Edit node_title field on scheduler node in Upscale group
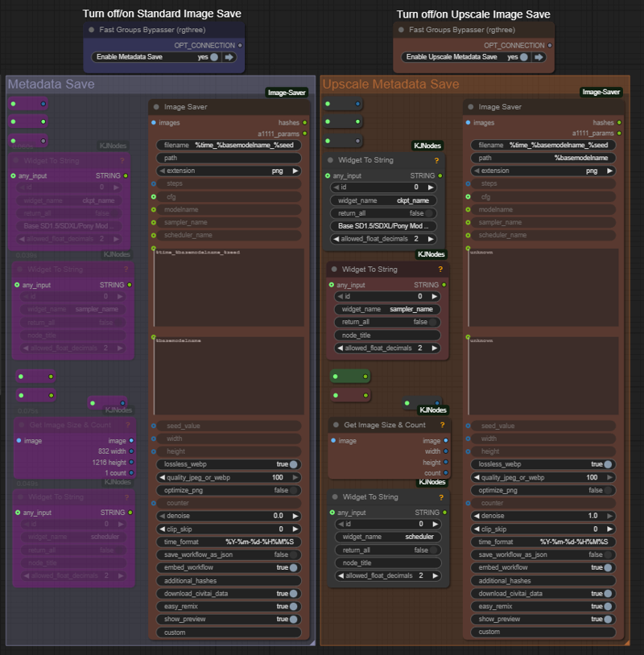Screen dimensions: 644x655 (388, 563)
